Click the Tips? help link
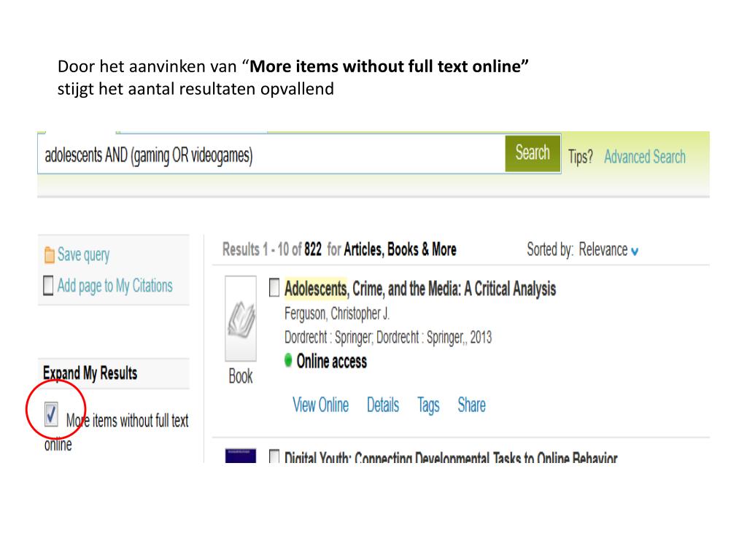Image resolution: width=747 pixels, height=560 pixels. click(x=581, y=157)
